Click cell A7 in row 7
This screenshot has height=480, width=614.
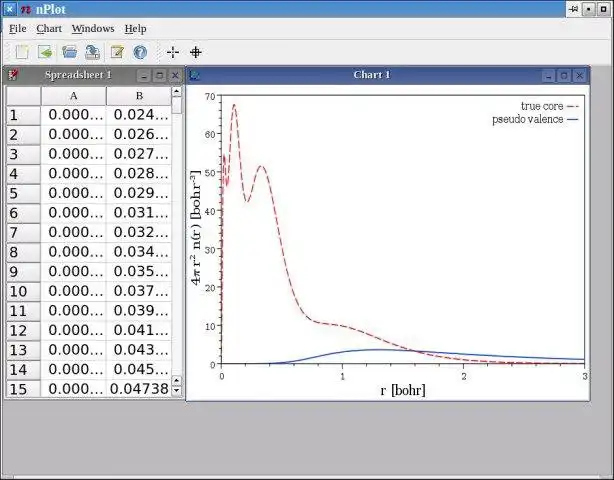[x=74, y=233]
